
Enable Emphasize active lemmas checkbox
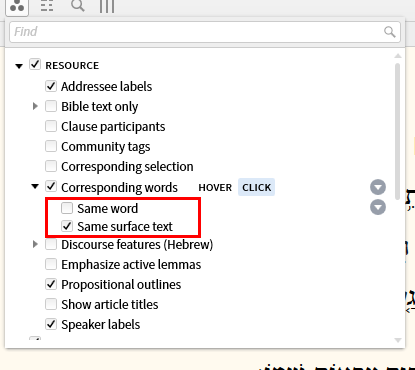coord(51,264)
